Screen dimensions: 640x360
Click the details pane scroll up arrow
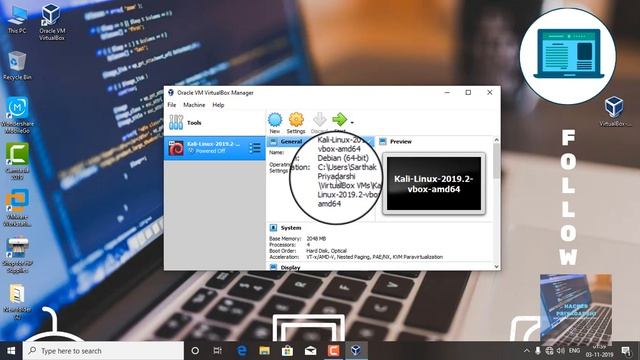(497, 140)
